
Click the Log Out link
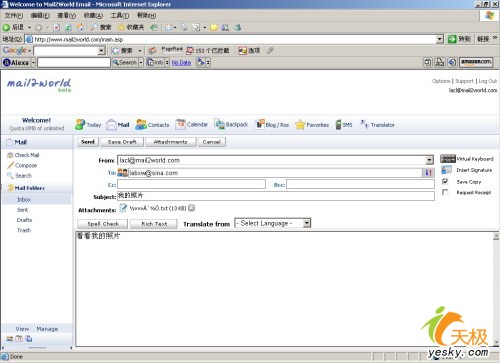488,81
